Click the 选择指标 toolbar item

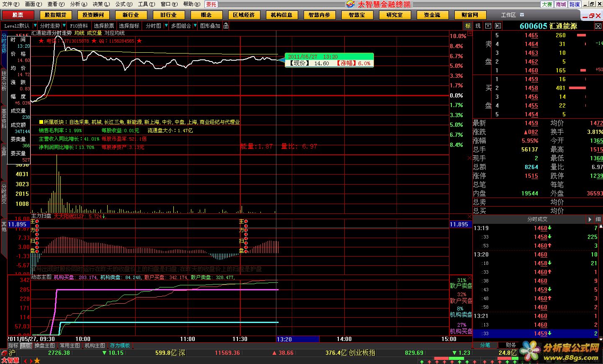pos(129,26)
